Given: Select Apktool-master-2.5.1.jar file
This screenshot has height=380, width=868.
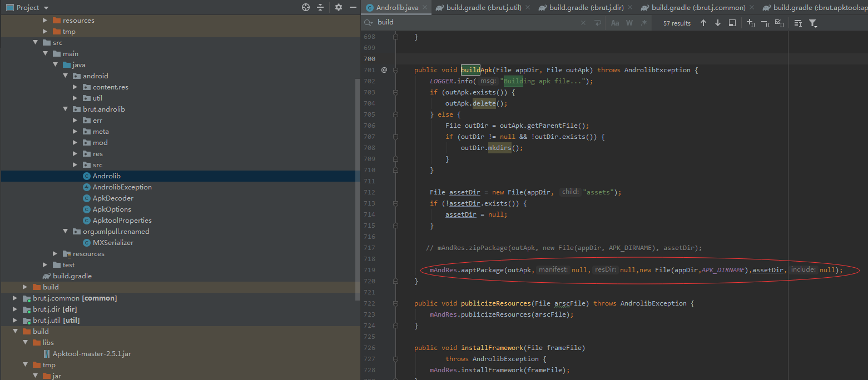Looking at the screenshot, I should pyautogui.click(x=87, y=354).
